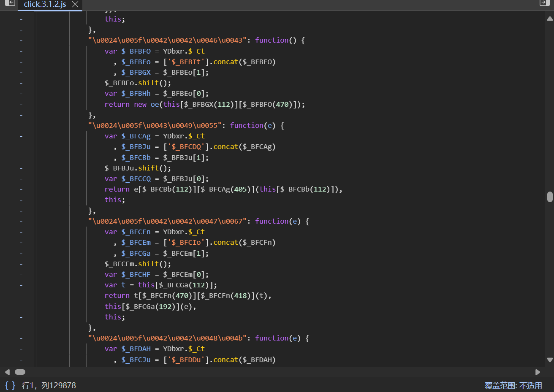Image resolution: width=554 pixels, height=392 pixels.
Task: Toggle the file navigator sidebar icon
Action: pos(10,3)
